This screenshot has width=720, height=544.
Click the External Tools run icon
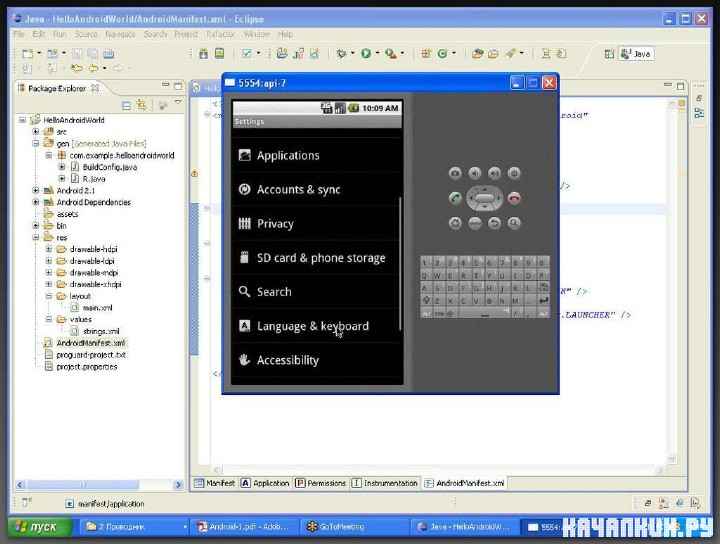click(390, 54)
